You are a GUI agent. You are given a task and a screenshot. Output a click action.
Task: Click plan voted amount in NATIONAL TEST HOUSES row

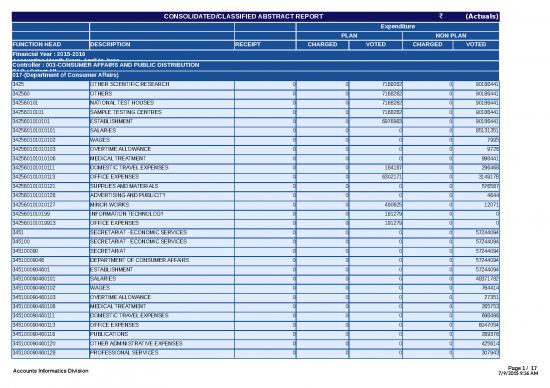click(392, 103)
